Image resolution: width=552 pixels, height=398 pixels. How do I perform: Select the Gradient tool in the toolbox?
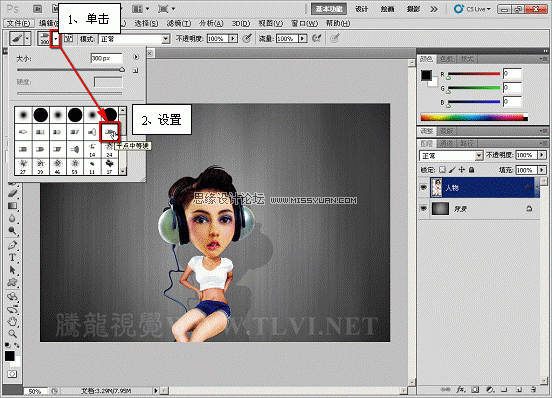click(x=12, y=206)
